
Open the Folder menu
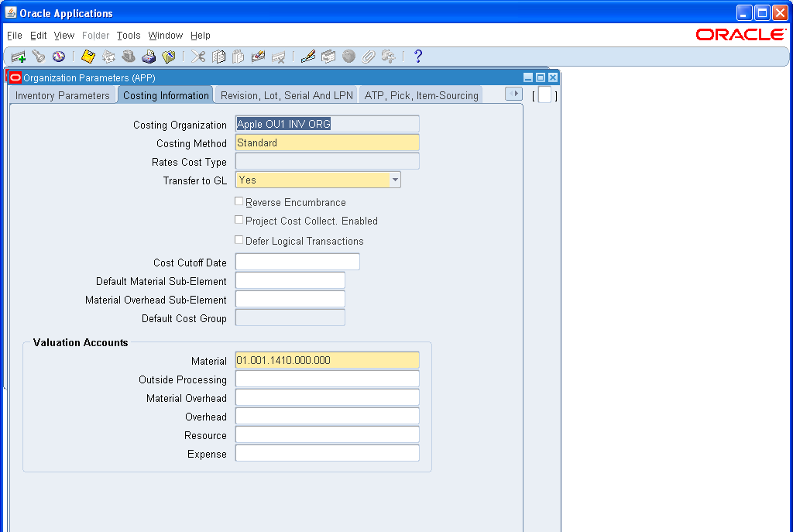tap(95, 36)
